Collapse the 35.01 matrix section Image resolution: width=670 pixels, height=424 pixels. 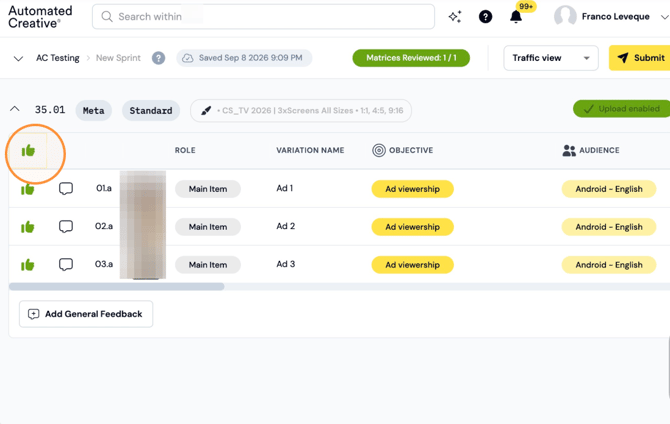[x=15, y=109]
